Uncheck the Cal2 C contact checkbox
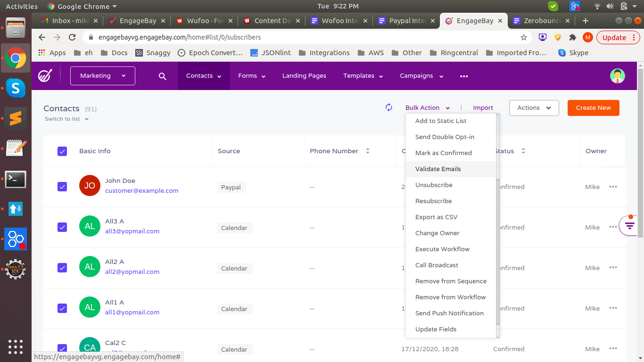The image size is (644, 362). tap(62, 349)
